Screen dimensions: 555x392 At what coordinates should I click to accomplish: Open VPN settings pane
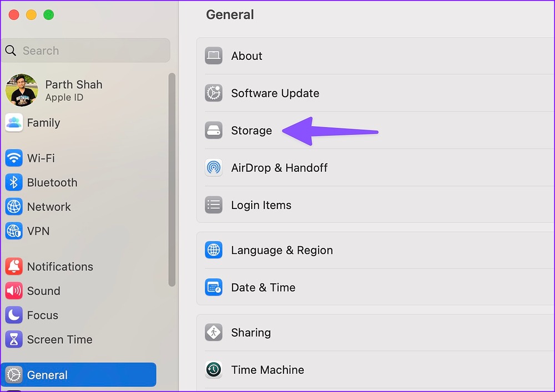[38, 231]
